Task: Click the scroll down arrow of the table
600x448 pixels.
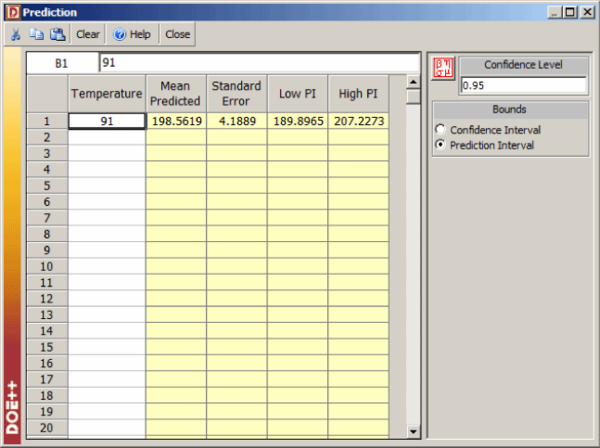Action: pyautogui.click(x=414, y=431)
